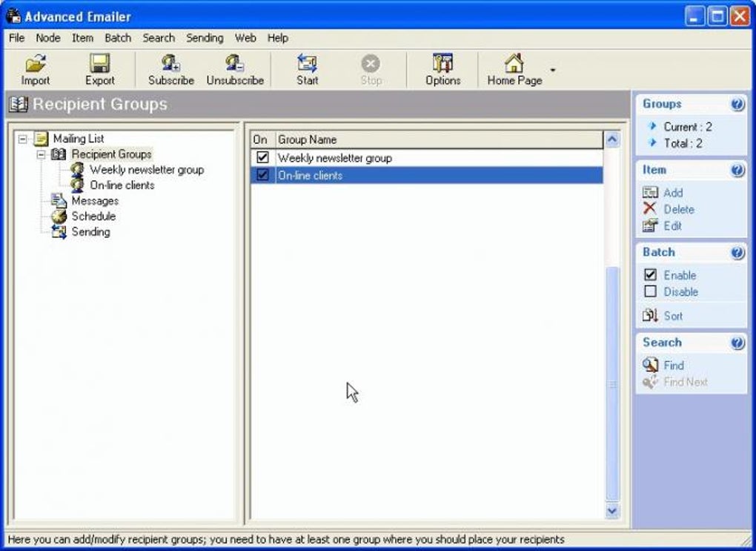The height and width of the screenshot is (551, 756).
Task: Click the Schedule clock icon
Action: (59, 216)
